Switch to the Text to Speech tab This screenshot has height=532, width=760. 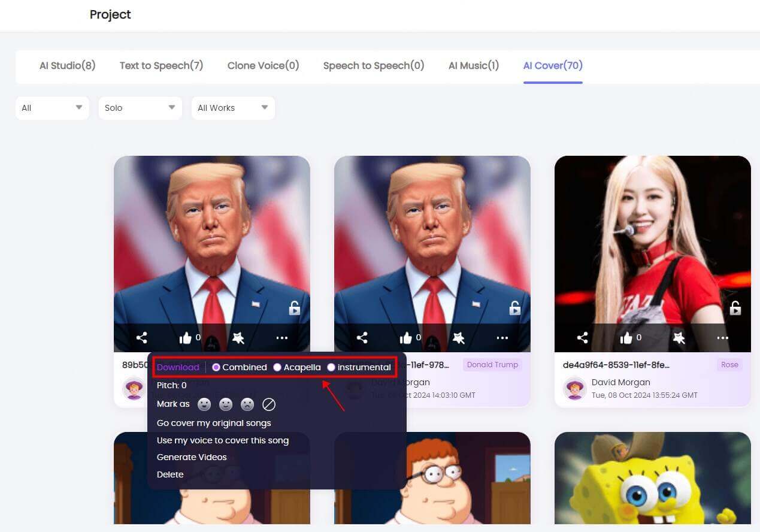(161, 66)
